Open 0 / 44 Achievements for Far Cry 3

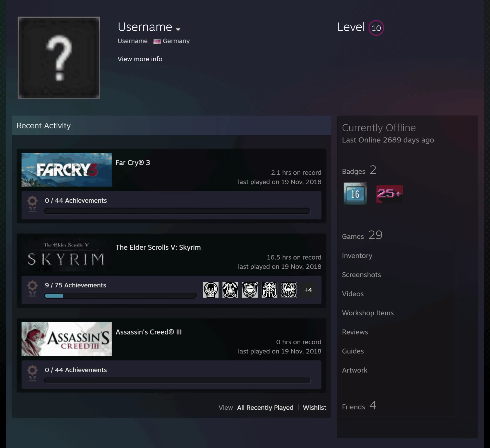pyautogui.click(x=76, y=200)
